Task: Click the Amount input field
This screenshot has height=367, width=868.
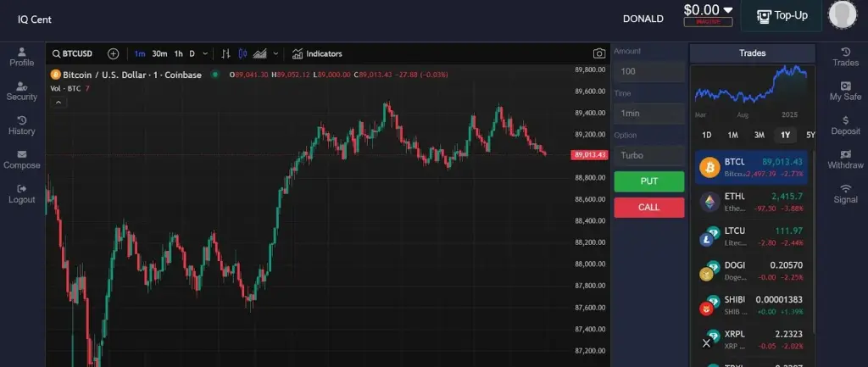Action: pos(649,71)
